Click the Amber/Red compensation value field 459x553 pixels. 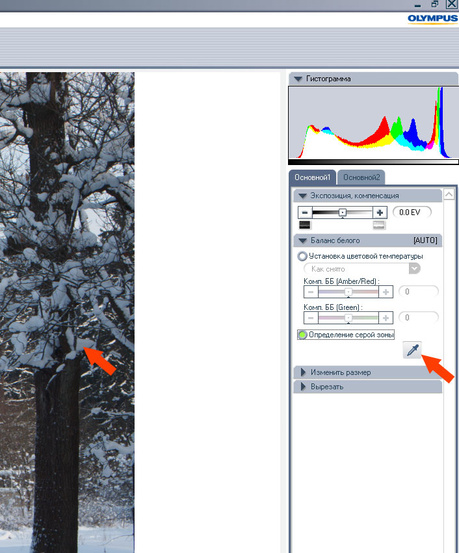(418, 292)
